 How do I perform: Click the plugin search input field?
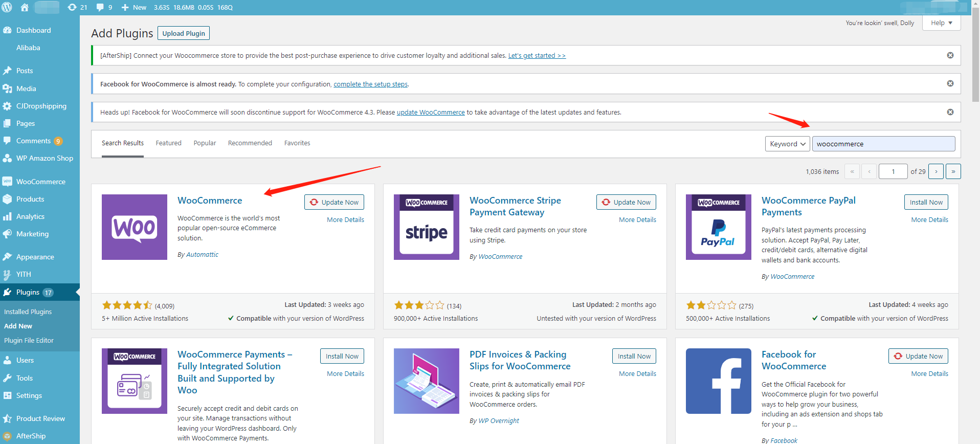coord(883,144)
